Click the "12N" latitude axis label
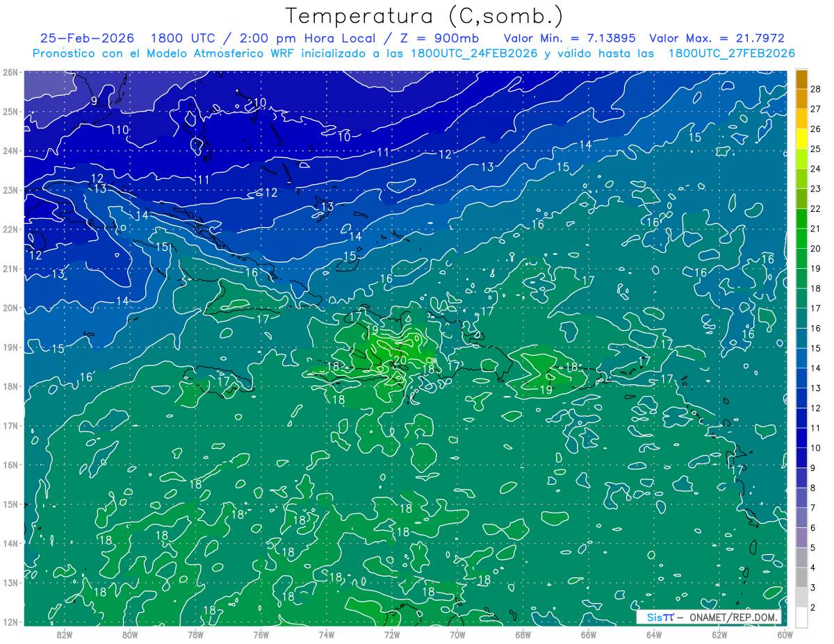834x644 pixels. click(x=10, y=622)
